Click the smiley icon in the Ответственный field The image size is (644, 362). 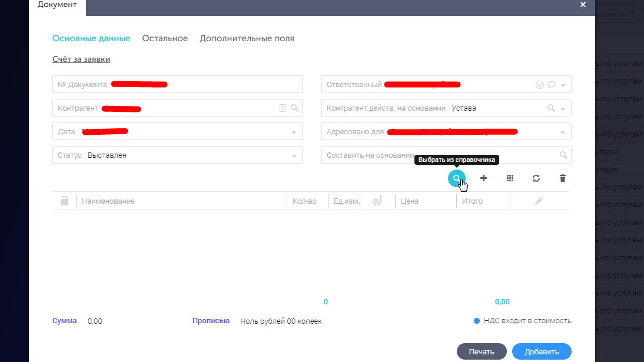539,85
